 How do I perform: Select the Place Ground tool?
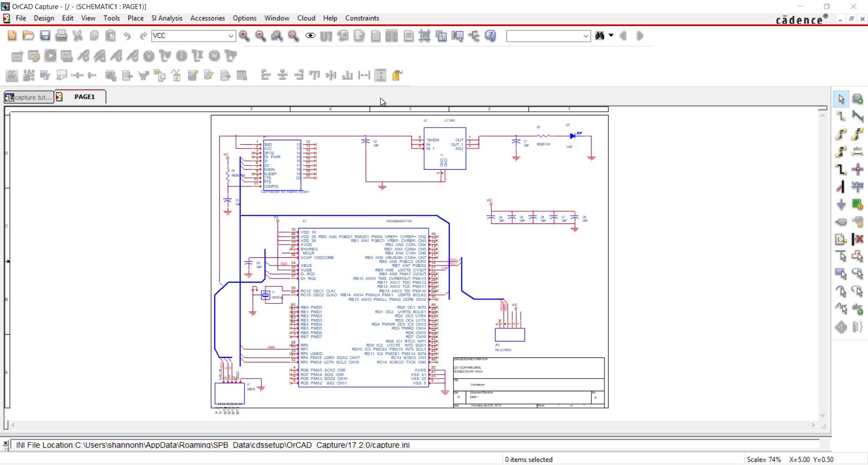(841, 204)
